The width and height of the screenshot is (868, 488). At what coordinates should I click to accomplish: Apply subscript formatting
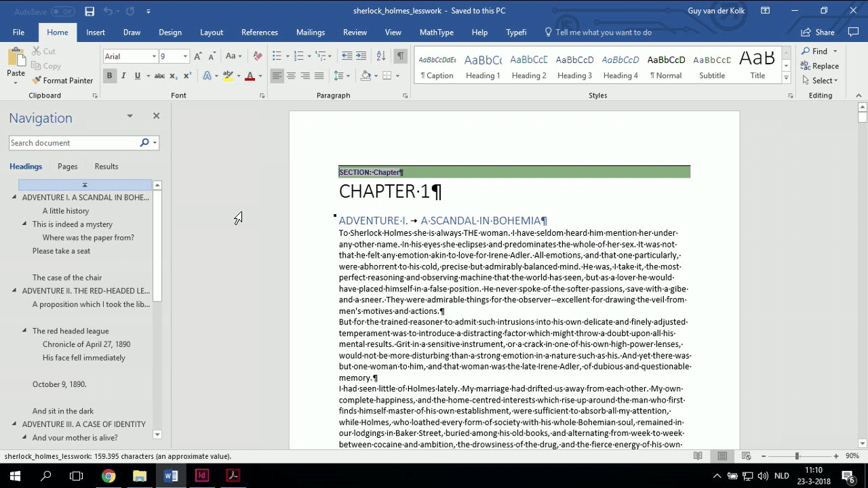pyautogui.click(x=174, y=76)
